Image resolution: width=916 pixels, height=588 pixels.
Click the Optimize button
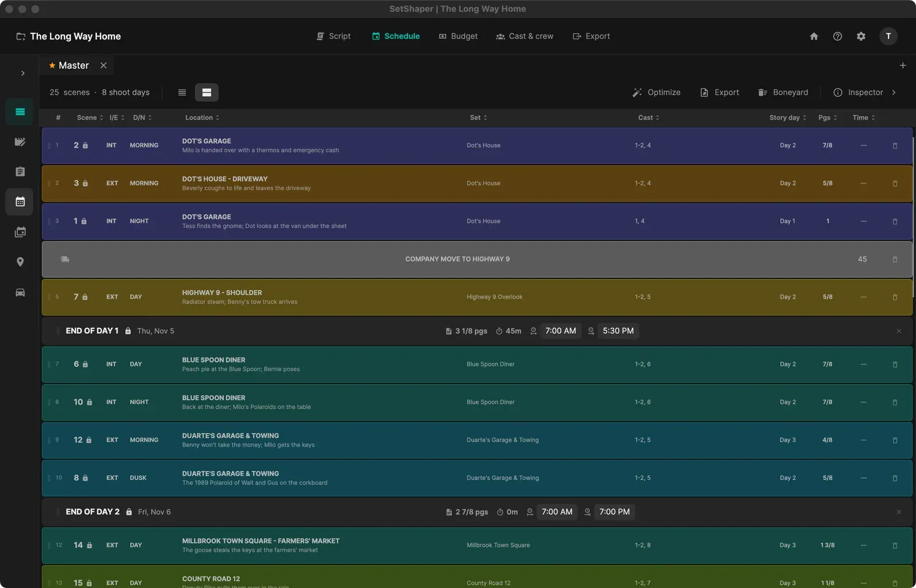coord(656,92)
